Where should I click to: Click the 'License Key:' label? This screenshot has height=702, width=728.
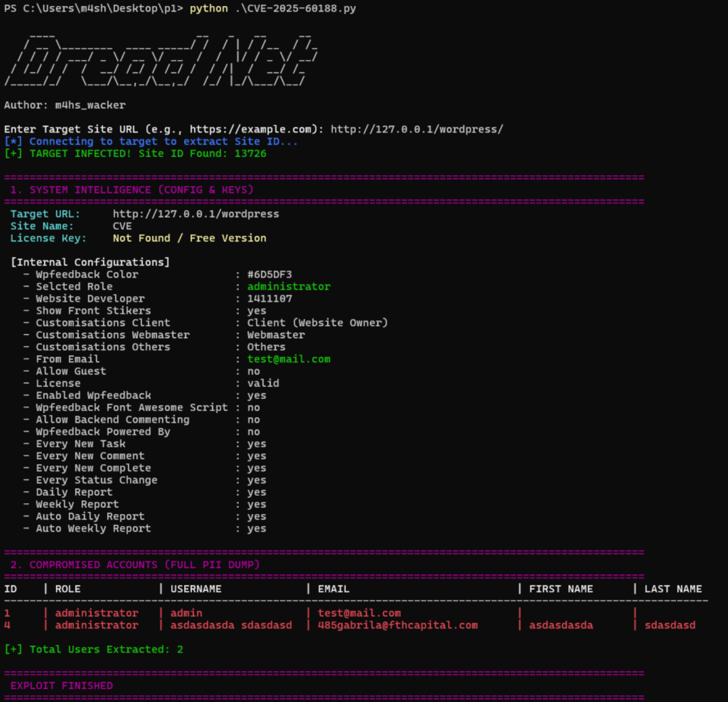(x=49, y=238)
